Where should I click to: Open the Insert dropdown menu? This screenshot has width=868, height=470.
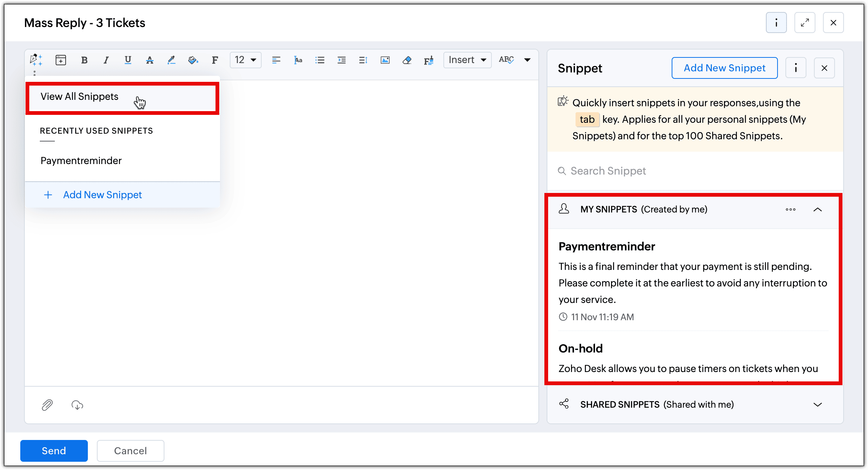click(x=467, y=60)
